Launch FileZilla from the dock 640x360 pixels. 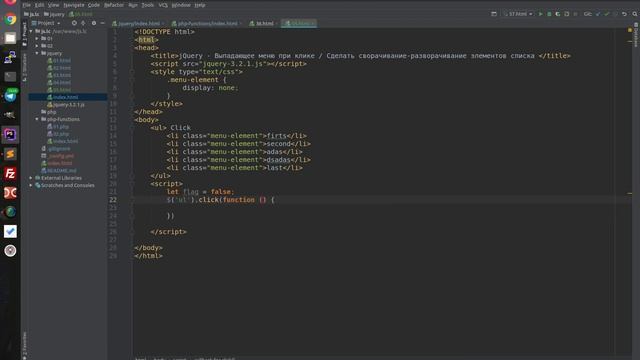point(10,173)
